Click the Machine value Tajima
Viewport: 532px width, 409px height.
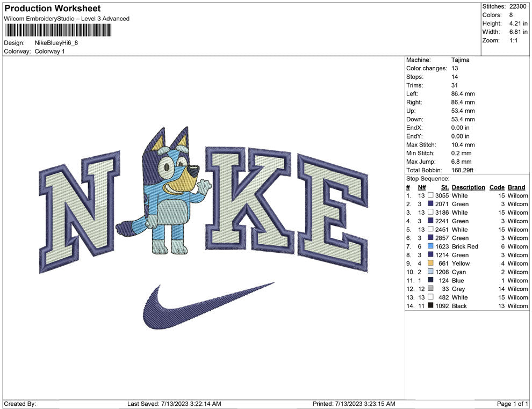[460, 60]
